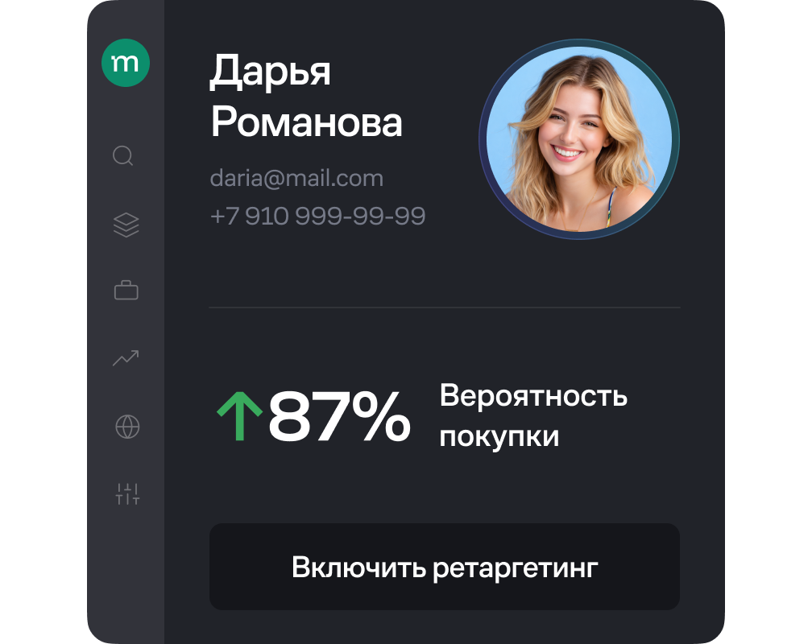The height and width of the screenshot is (644, 812).
Task: Select the globe sidebar icon
Action: click(127, 427)
